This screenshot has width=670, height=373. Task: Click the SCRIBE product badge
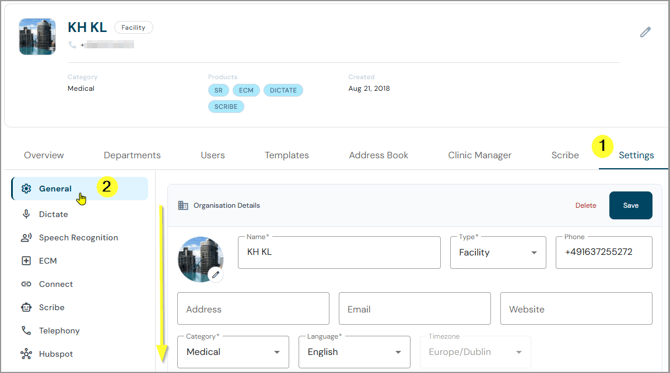(226, 106)
